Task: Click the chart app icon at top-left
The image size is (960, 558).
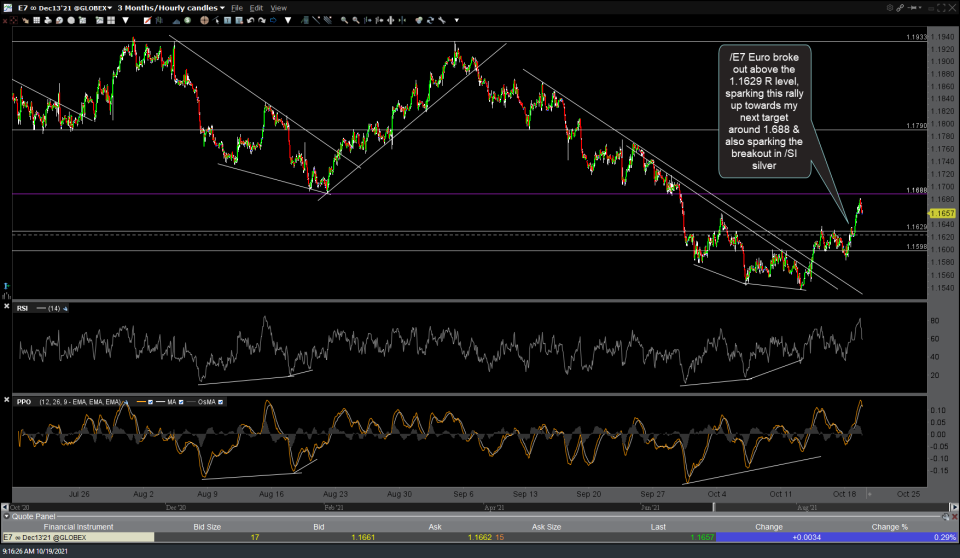Action: click(7, 7)
